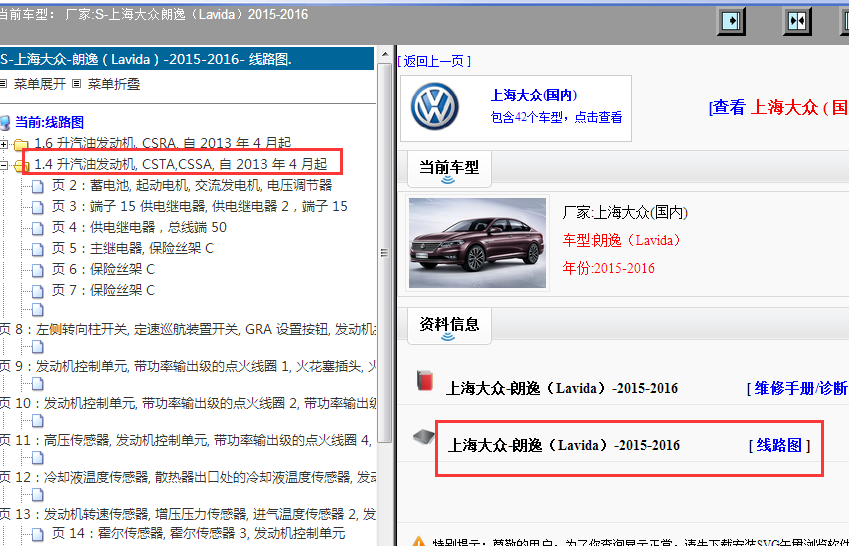Expand the 1.6 升汽油发动机 CSRA node
The image size is (849, 546).
(x=4, y=144)
